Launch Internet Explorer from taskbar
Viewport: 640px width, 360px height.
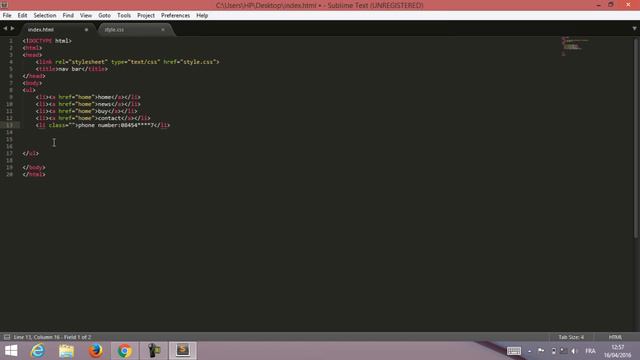(38, 351)
